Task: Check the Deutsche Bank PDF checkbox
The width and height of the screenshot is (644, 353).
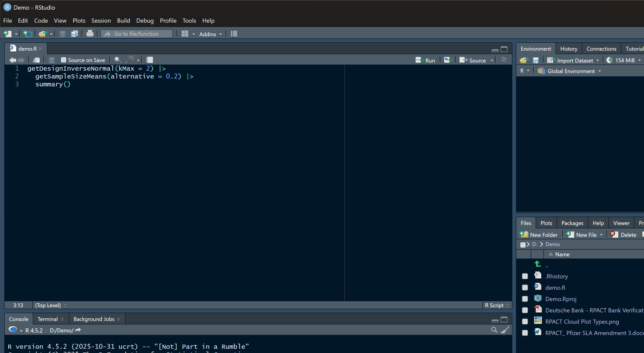Action: tap(525, 310)
